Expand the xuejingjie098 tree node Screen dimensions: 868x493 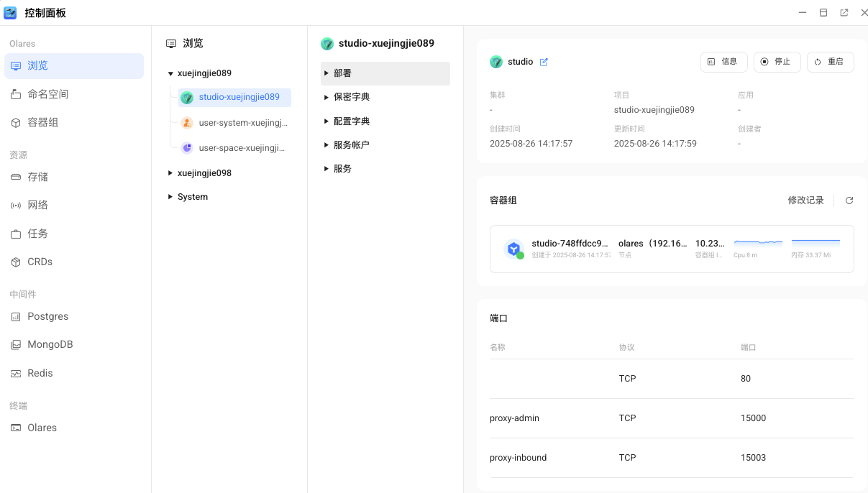(170, 173)
